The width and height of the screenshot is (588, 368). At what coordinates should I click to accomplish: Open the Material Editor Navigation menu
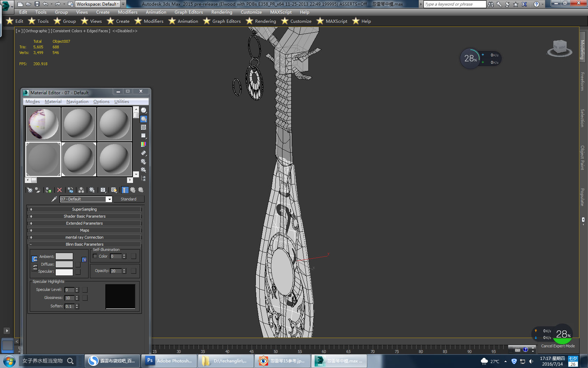(77, 102)
